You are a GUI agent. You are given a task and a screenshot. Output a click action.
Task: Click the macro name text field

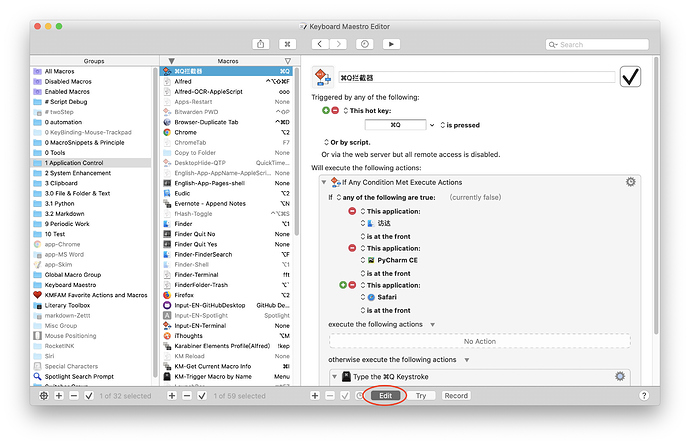[x=477, y=77]
